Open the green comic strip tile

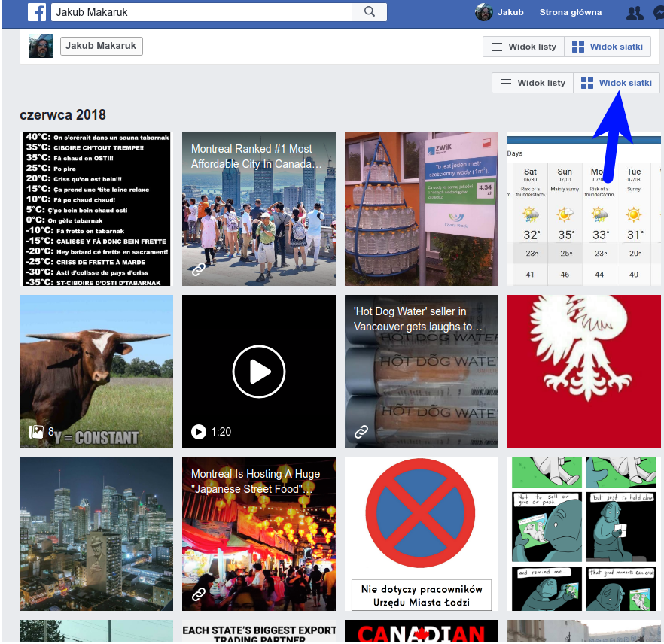click(584, 534)
